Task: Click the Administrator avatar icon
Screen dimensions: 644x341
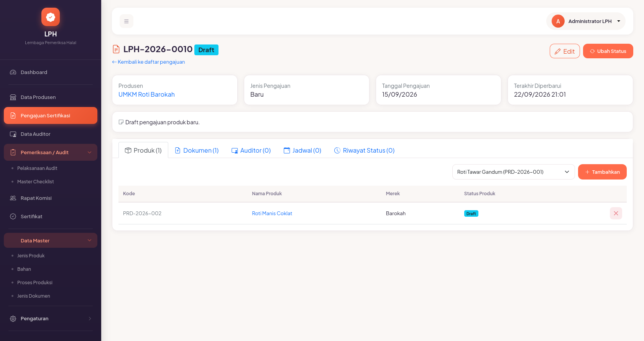Action: pos(558,21)
